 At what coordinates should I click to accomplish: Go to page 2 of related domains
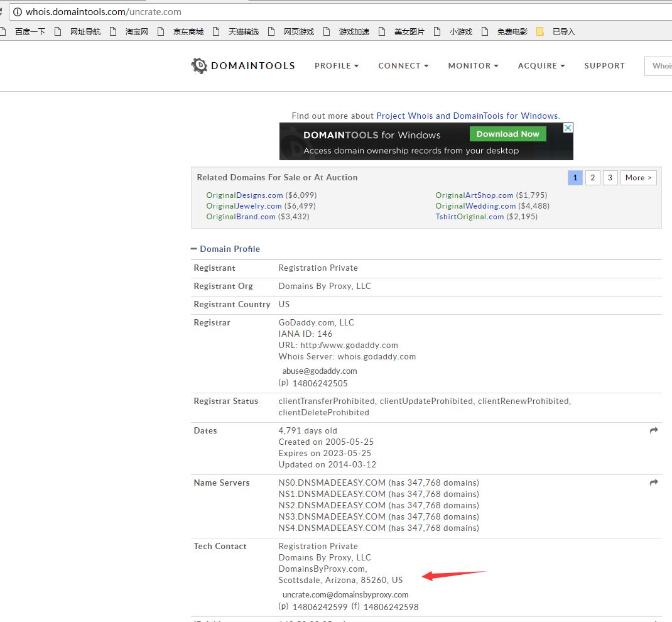pos(592,178)
